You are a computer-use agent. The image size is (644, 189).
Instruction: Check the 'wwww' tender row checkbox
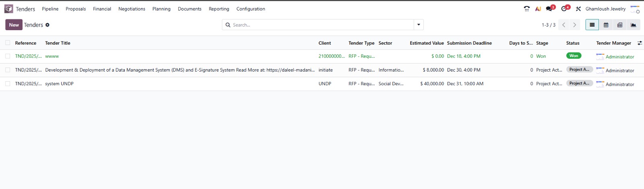pyautogui.click(x=8, y=56)
